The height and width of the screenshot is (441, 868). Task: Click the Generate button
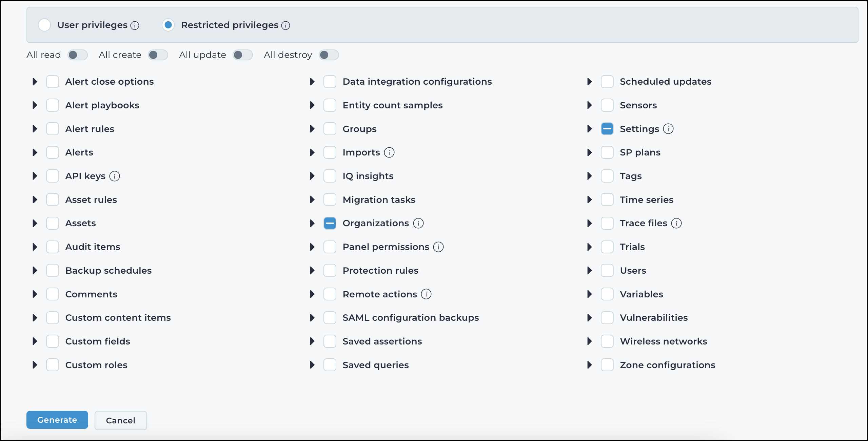click(x=57, y=420)
